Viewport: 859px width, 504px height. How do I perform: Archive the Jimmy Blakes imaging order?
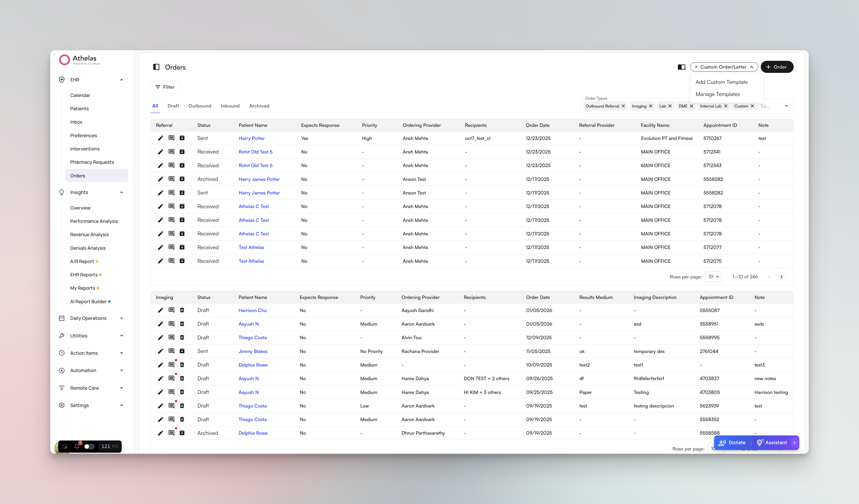pyautogui.click(x=182, y=351)
